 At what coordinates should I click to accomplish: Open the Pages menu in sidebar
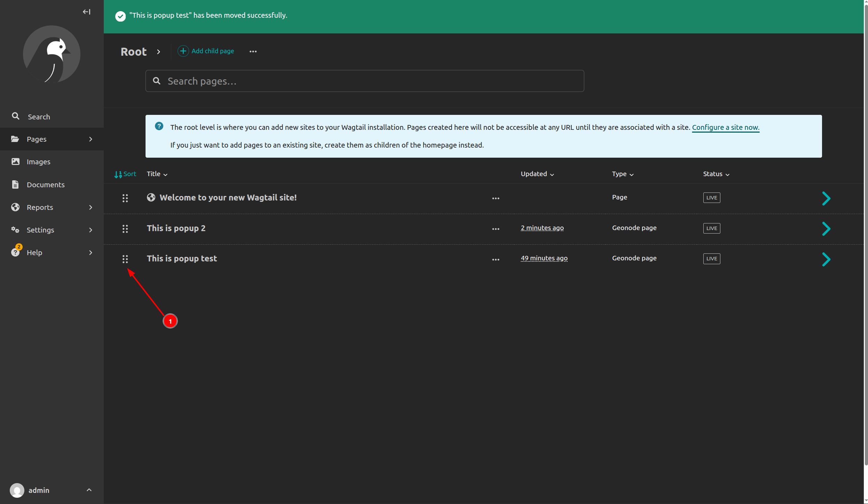52,139
